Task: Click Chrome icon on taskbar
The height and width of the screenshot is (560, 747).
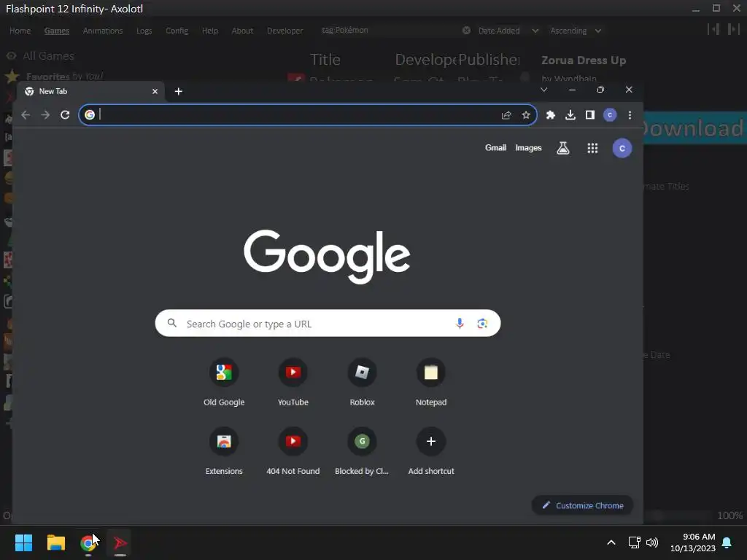Action: coord(88,542)
